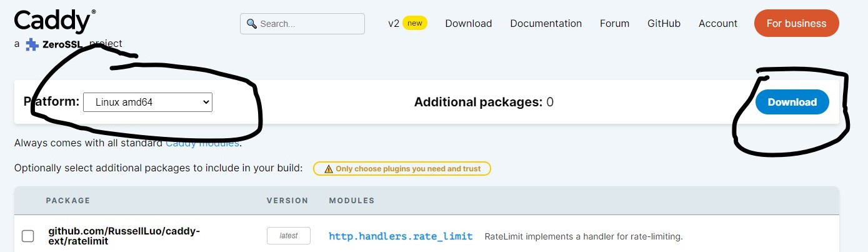Click the Additional packages: 0 text
The image size is (868, 252).
coord(484,102)
